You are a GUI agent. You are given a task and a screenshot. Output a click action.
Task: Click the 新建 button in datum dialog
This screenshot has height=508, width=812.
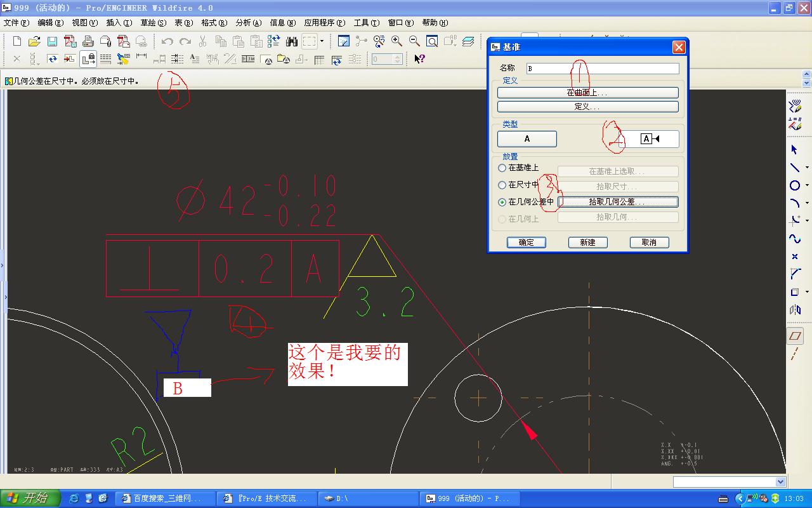point(587,243)
